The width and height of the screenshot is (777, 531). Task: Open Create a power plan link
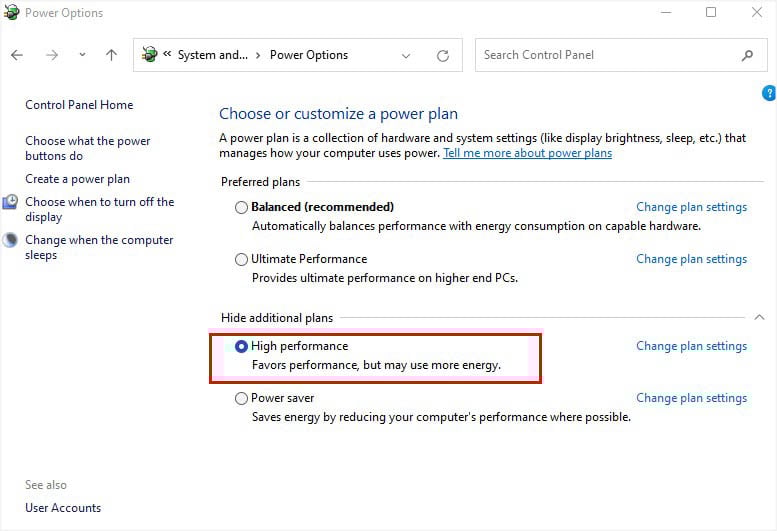pos(77,179)
